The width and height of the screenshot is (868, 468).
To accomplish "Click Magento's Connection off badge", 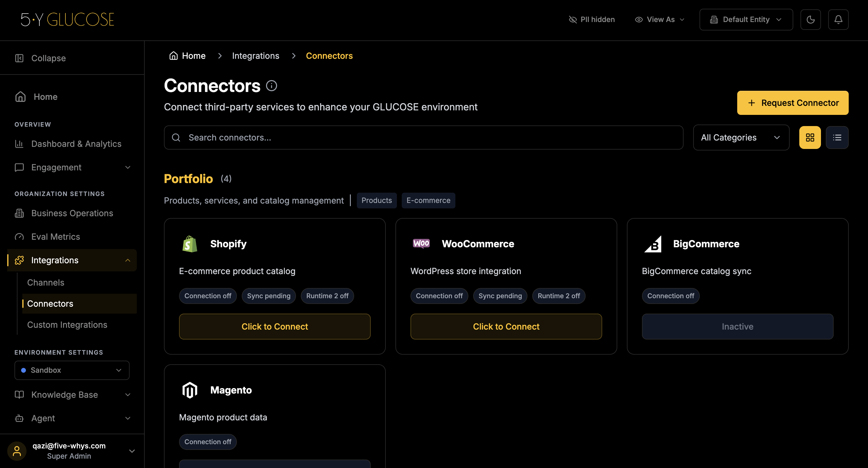I will 208,442.
